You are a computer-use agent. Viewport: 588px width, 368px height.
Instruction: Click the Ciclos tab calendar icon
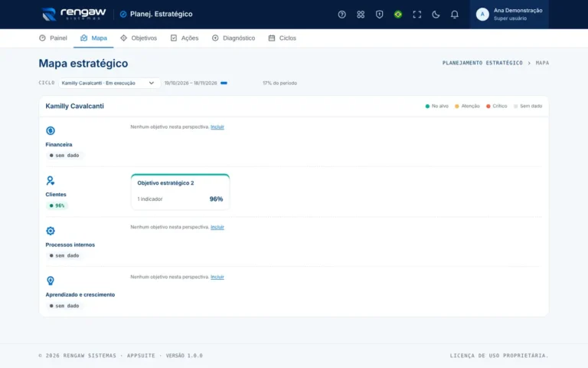pos(272,38)
